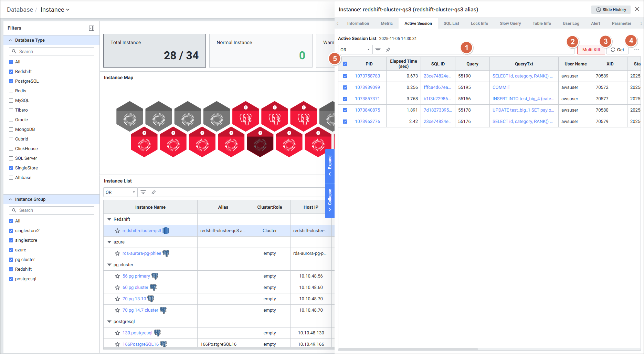
Task: Click filter icon in Active Session List
Action: point(378,50)
